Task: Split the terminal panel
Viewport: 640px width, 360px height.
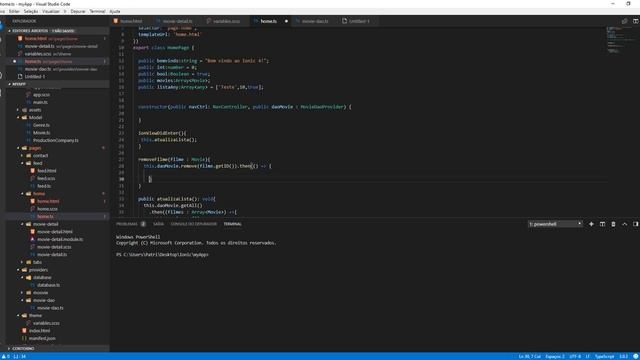Action: 602,224
